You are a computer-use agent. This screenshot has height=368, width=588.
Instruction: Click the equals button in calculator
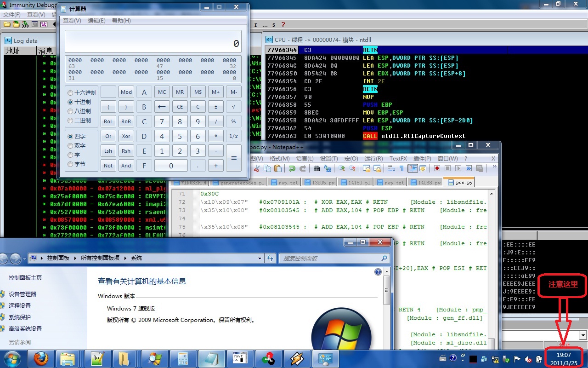tap(234, 158)
